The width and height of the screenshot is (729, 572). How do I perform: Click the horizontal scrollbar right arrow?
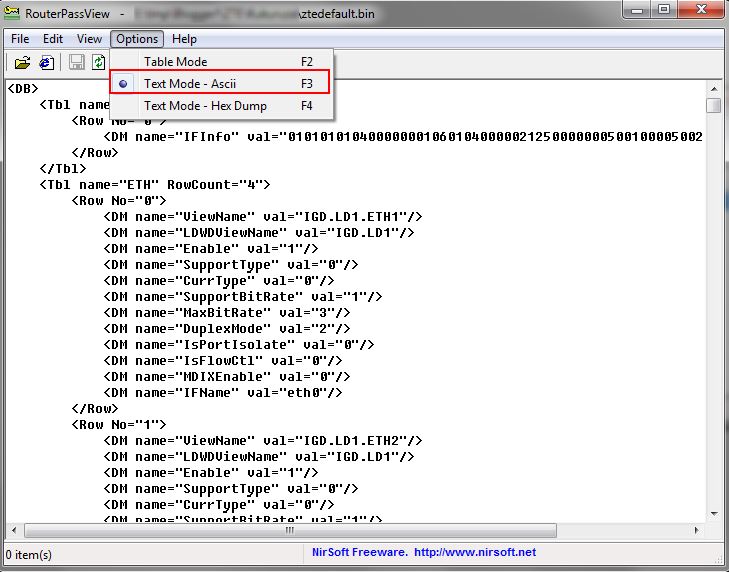tap(696, 530)
